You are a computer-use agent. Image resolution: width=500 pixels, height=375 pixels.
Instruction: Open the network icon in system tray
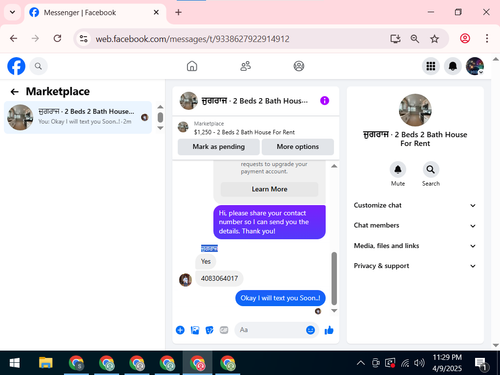405,363
